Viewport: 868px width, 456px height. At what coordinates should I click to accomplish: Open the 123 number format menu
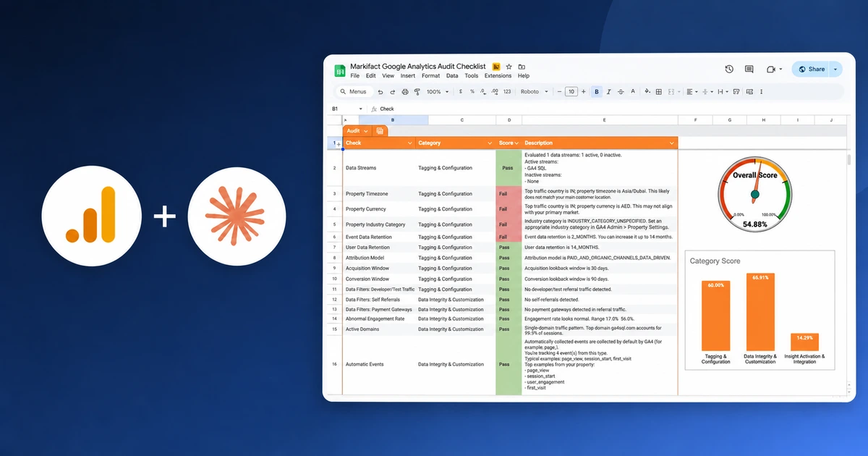pos(507,92)
